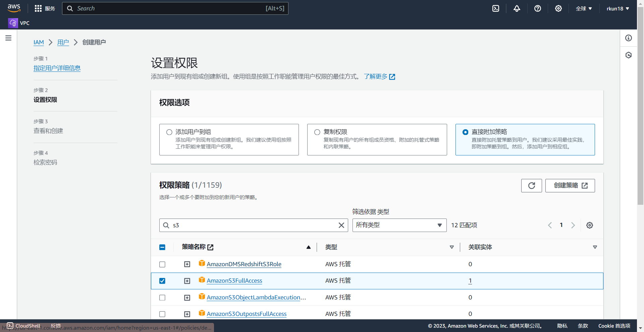The image size is (644, 332).
Task: Open the AmazonDMSRedshiftS3Role policy link
Action: 244,265
